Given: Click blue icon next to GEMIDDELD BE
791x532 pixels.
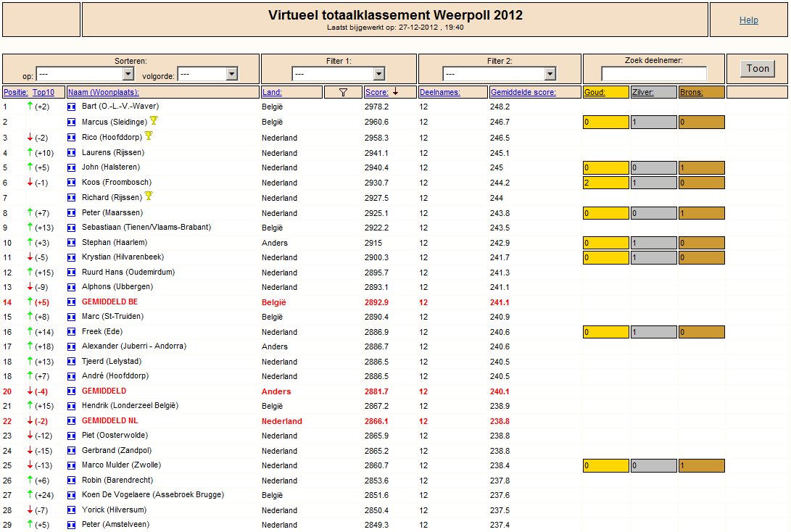Looking at the screenshot, I should point(72,302).
